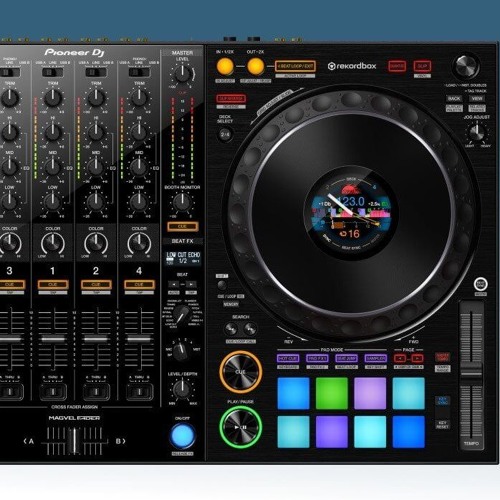Screen dimensions: 500x500
Task: Click the pad Page right arrow button
Action: point(417,358)
